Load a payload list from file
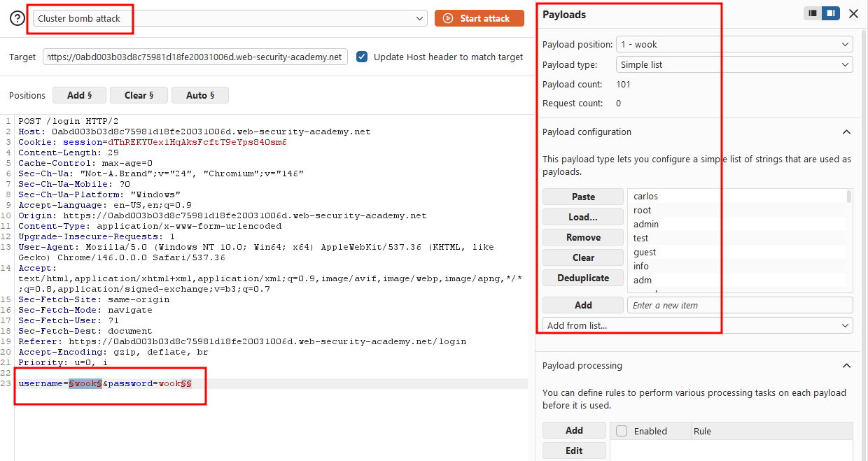Image resolution: width=868 pixels, height=461 pixels. pos(583,217)
